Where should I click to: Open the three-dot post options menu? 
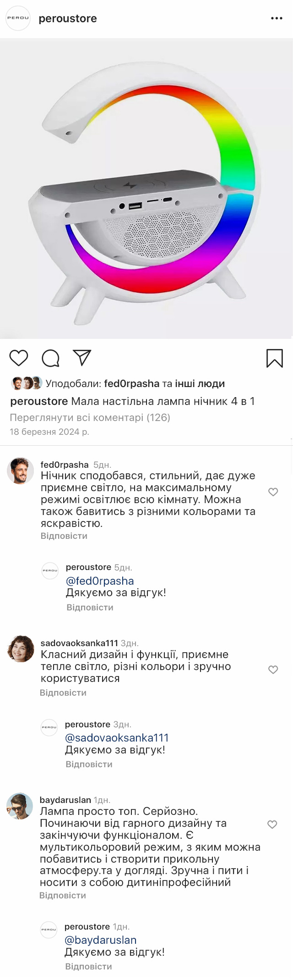(277, 18)
